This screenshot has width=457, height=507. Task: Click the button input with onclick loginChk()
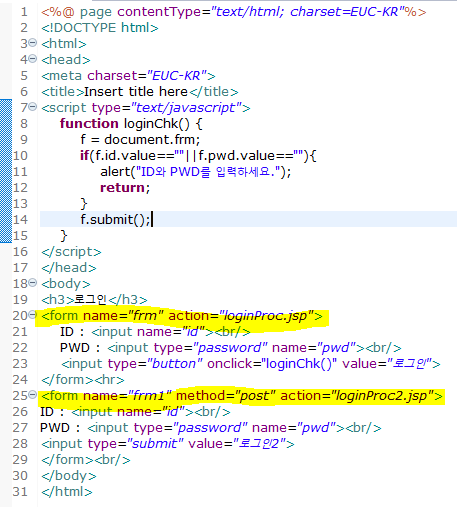click(x=250, y=364)
